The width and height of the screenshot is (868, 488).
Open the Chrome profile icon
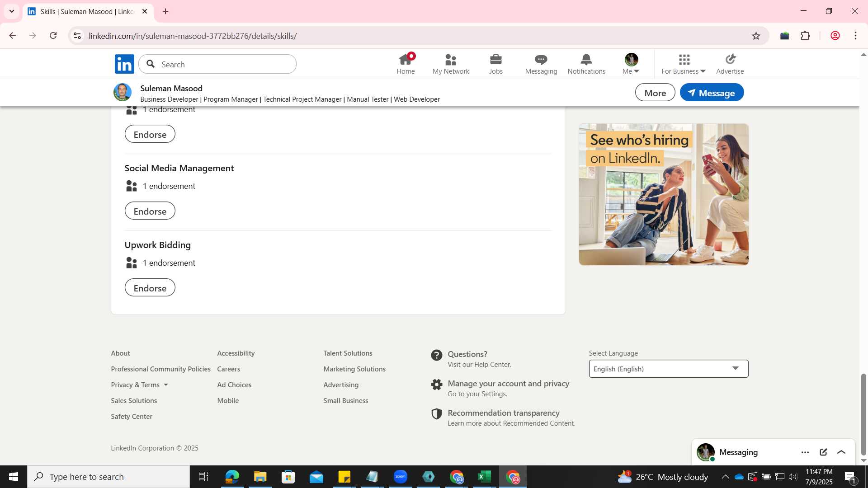click(835, 36)
